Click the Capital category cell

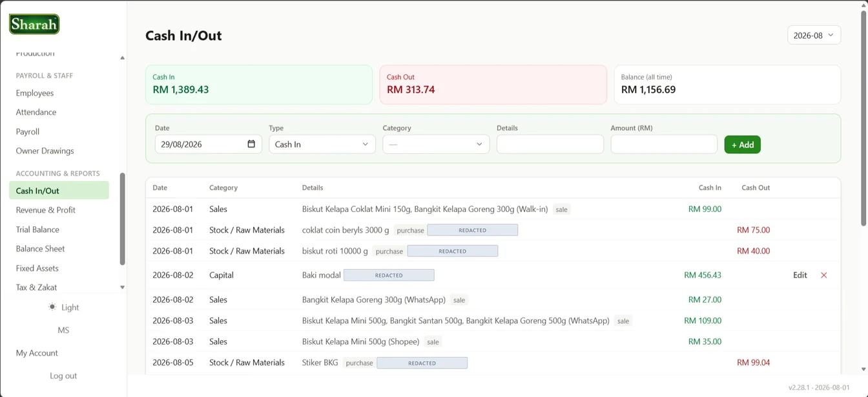(x=220, y=275)
